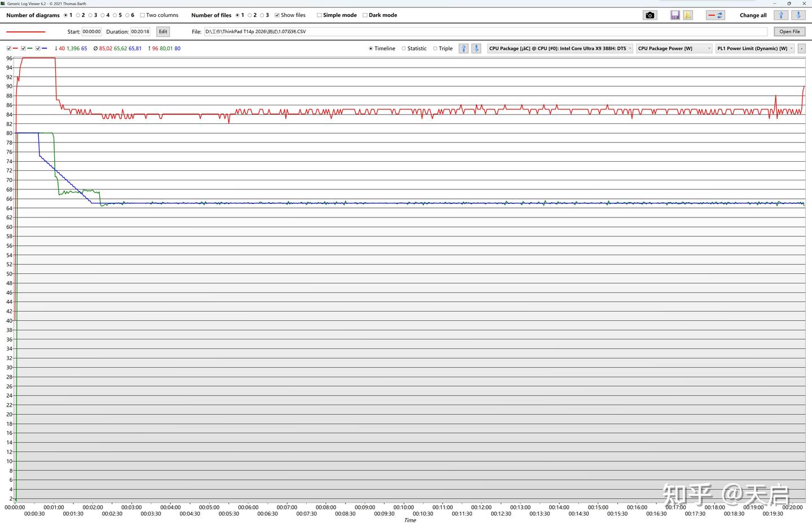Viewport: 812px width, 528px height.
Task: Select 6 diagrams radio button
Action: click(127, 15)
